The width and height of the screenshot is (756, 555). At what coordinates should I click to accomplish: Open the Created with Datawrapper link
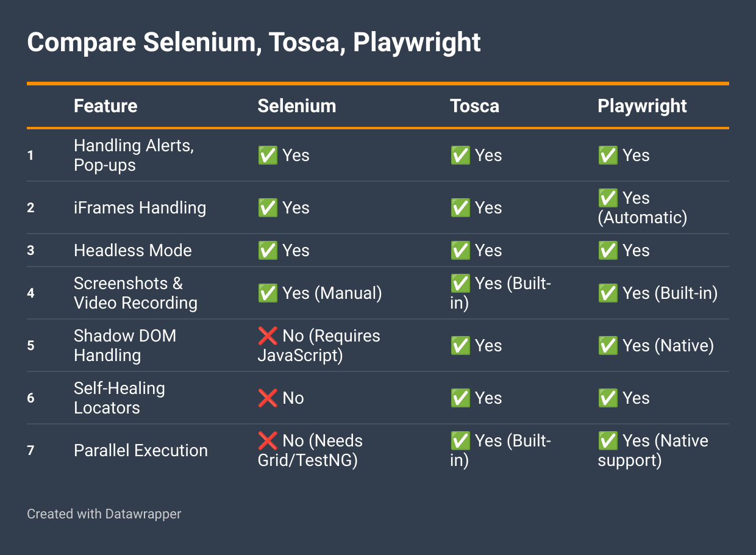pyautogui.click(x=104, y=514)
